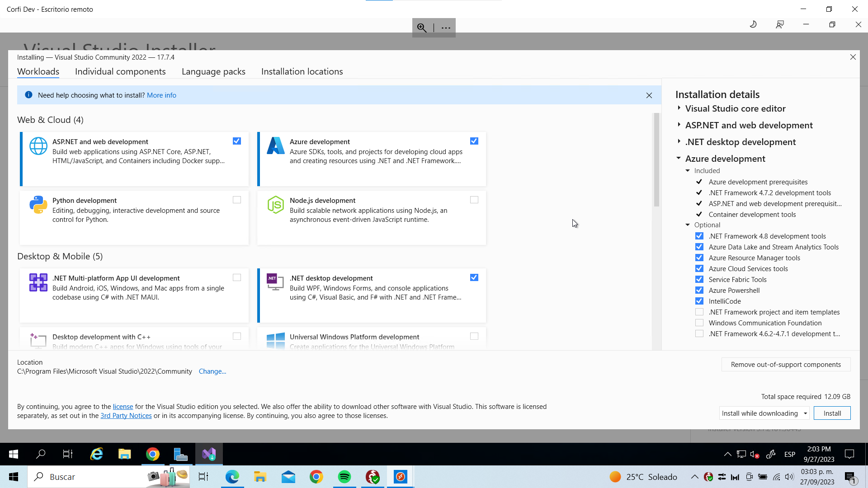This screenshot has width=868, height=488.
Task: Open Spotify from the local taskbar
Action: click(344, 477)
